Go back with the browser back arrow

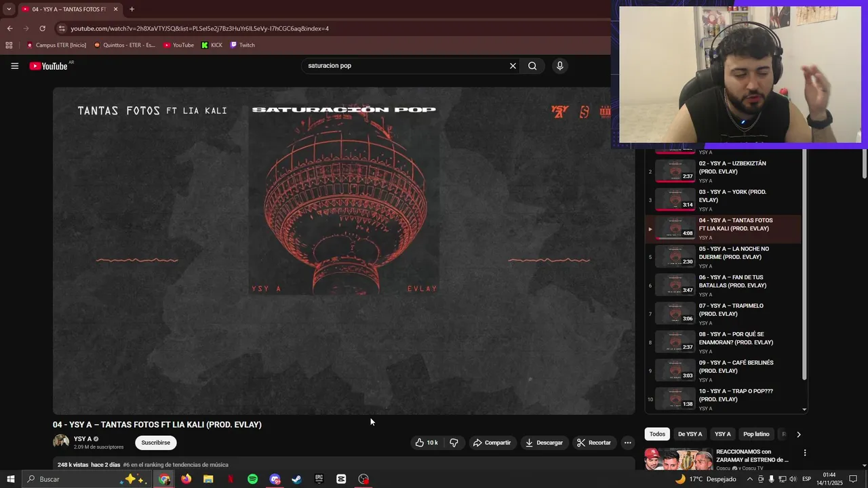[9, 28]
